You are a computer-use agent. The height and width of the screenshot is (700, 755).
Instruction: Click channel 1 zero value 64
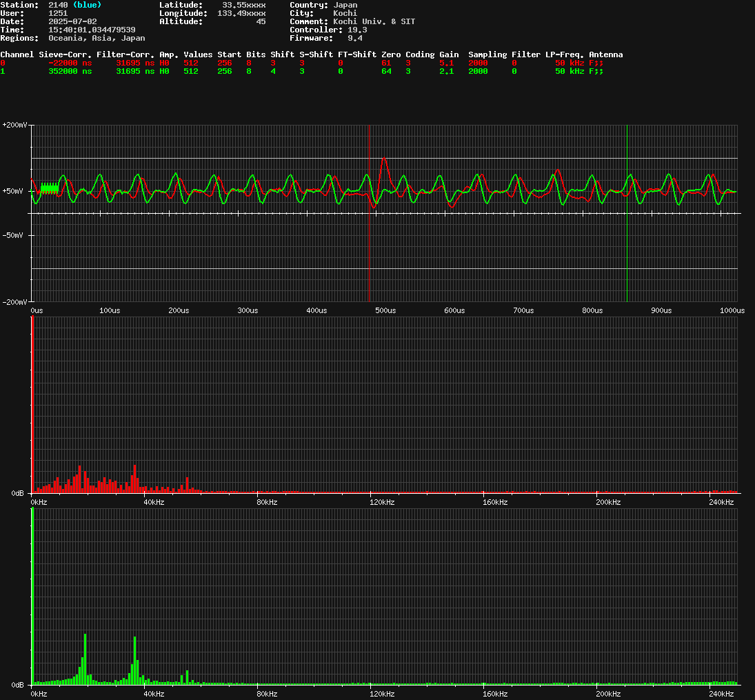pyautogui.click(x=386, y=71)
